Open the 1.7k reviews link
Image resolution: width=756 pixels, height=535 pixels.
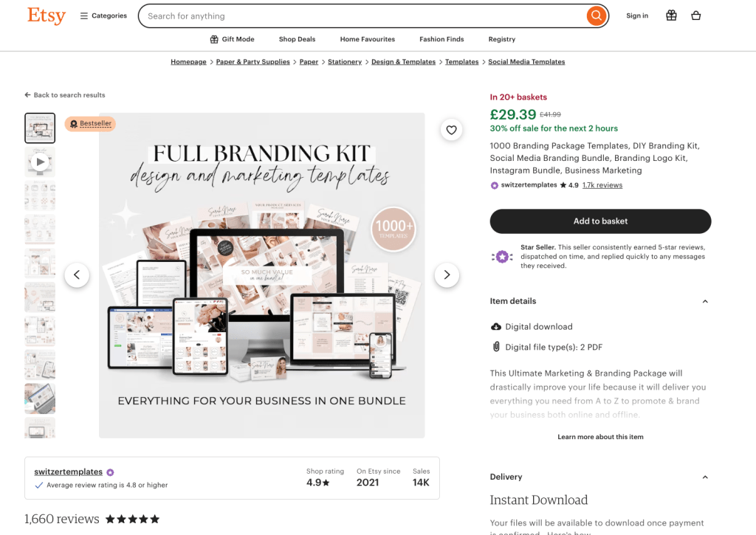tap(602, 185)
